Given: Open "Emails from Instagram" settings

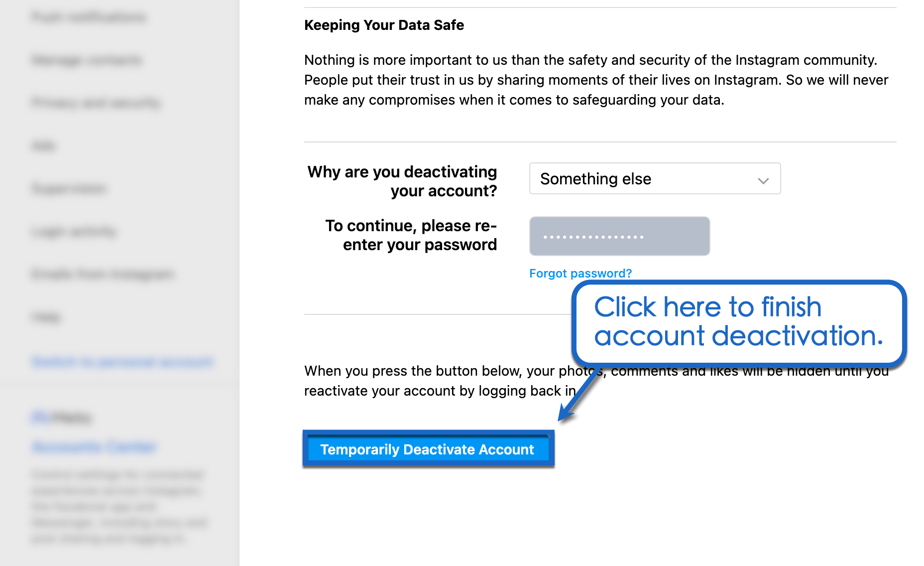Looking at the screenshot, I should pos(103,274).
